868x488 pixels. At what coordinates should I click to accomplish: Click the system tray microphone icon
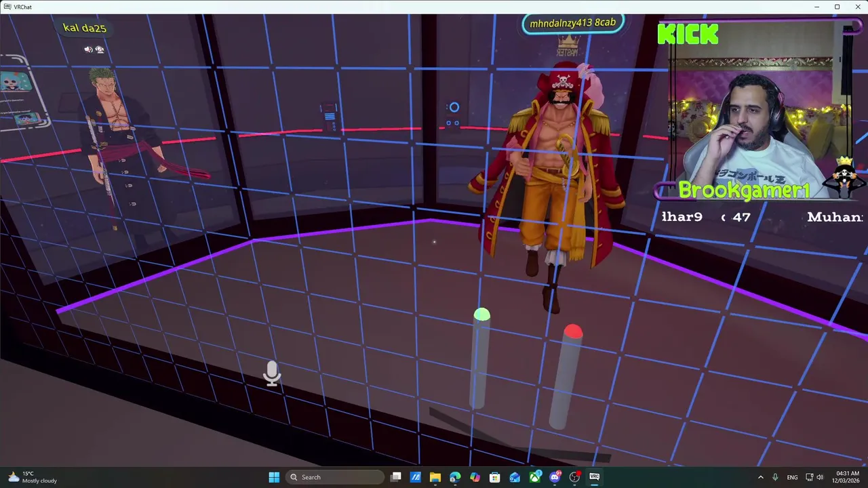775,477
